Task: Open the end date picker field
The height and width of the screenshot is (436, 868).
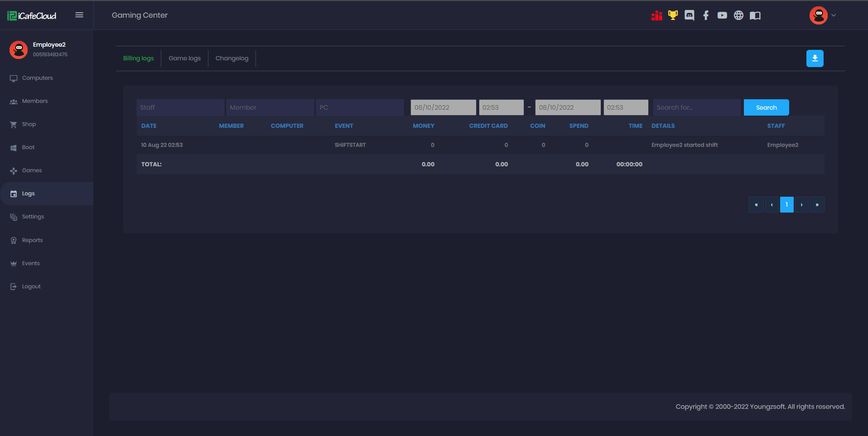Action: point(568,107)
